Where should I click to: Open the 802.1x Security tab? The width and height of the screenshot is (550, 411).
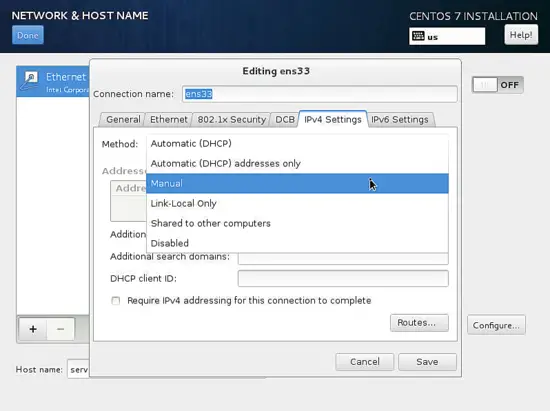coord(231,120)
